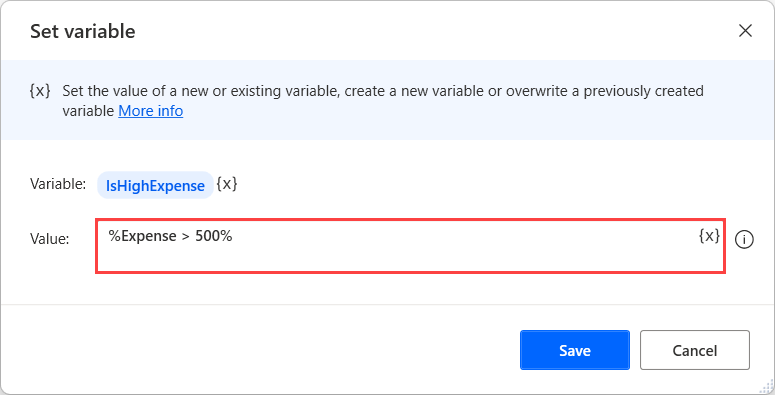Viewport: 775px width, 395px height.
Task: Place cursor after 500% in Value
Action: point(233,236)
